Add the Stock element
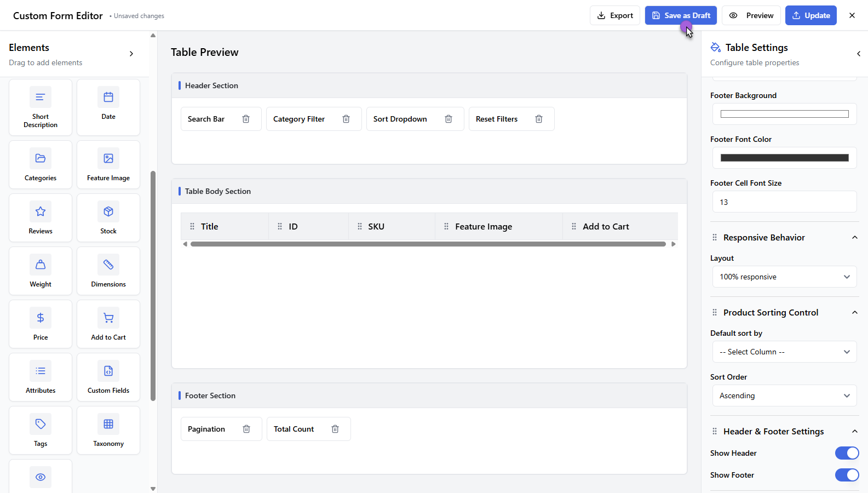 (108, 217)
